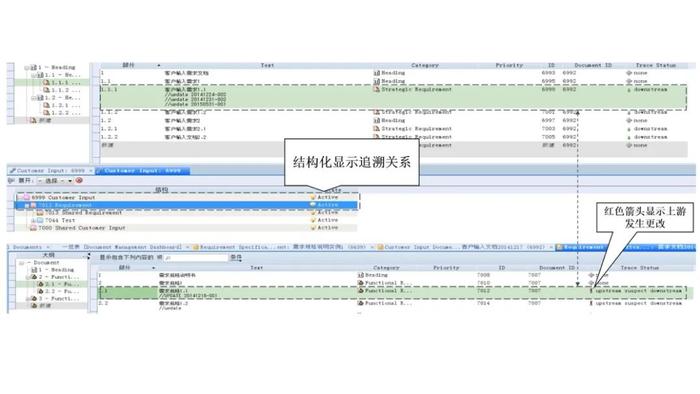The width and height of the screenshot is (700, 394).
Task: Collapse the '1.1 - He...' outline node
Action: (33, 75)
